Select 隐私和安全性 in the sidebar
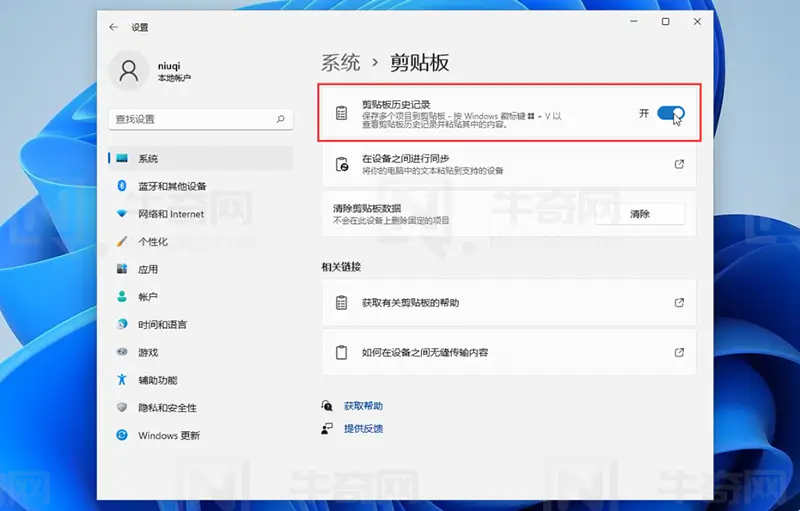The width and height of the screenshot is (800, 511). click(201, 407)
